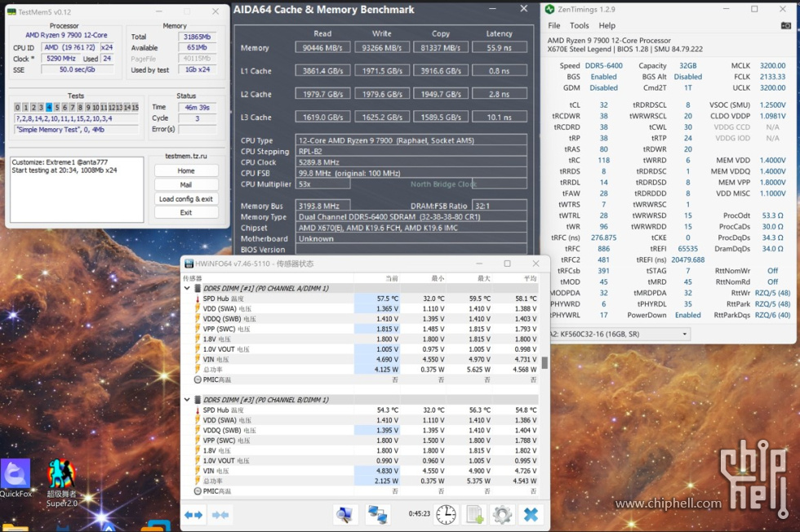Reset HWiNFO elapsed time clock icon

pos(446,515)
